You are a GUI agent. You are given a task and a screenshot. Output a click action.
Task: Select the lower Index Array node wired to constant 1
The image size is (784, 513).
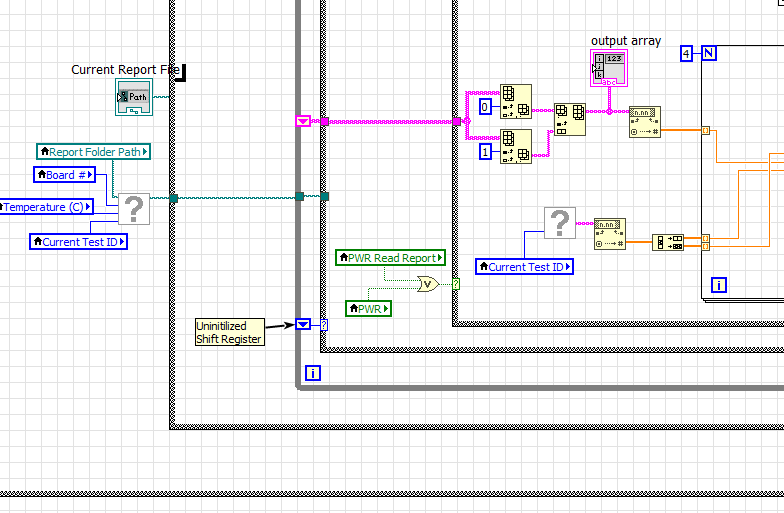[x=516, y=146]
